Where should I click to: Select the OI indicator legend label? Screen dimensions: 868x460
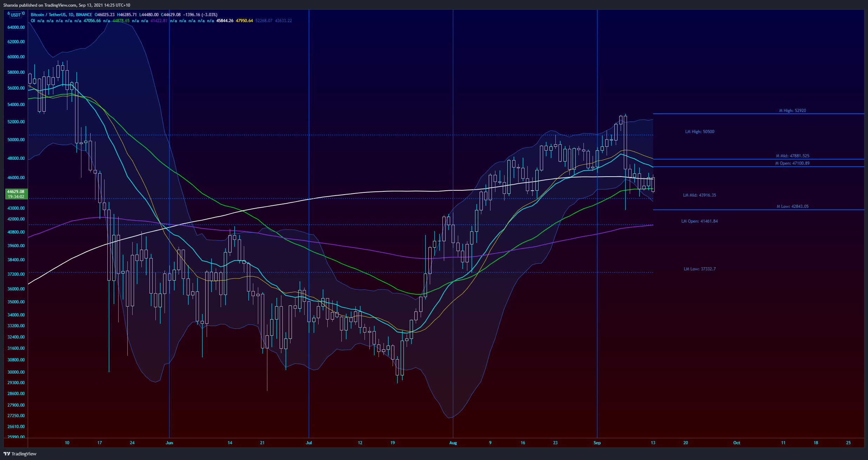[33, 21]
